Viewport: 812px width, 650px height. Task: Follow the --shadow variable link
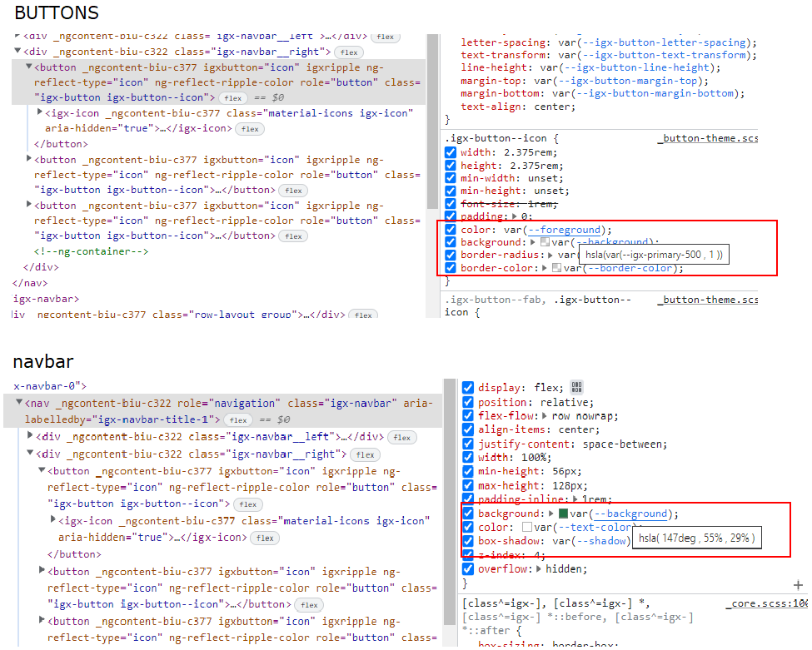[x=601, y=541]
